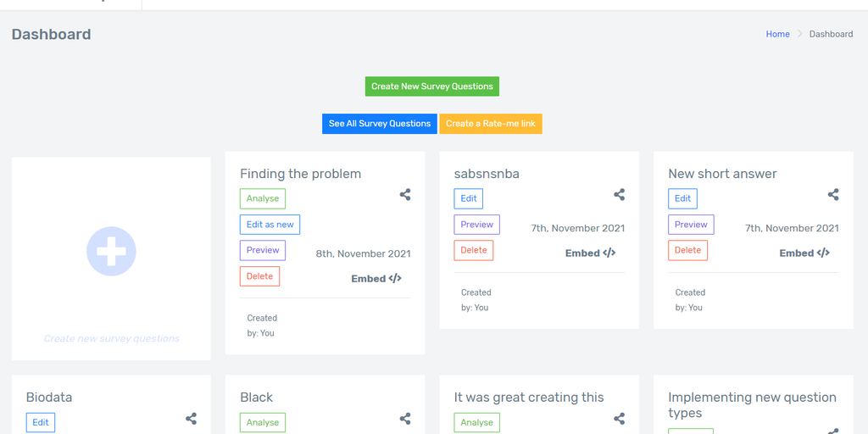Share the Finding the problem survey
The image size is (868, 434).
[405, 195]
